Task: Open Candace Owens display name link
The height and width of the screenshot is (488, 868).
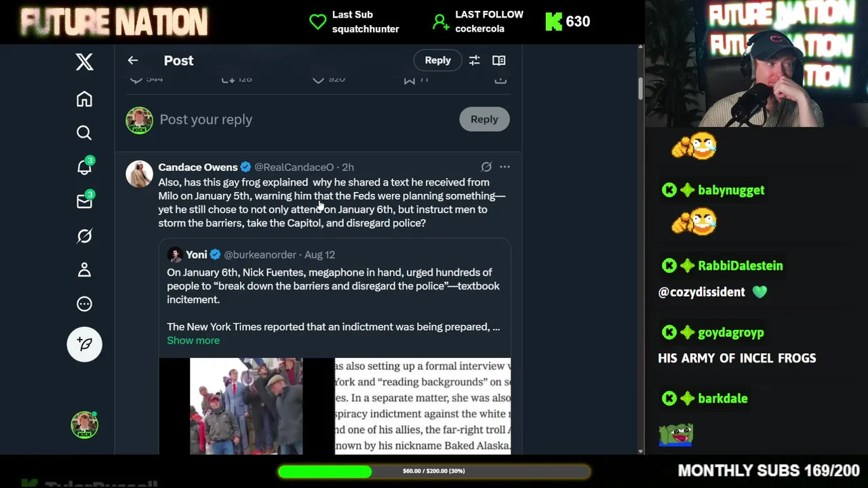Action: point(198,167)
